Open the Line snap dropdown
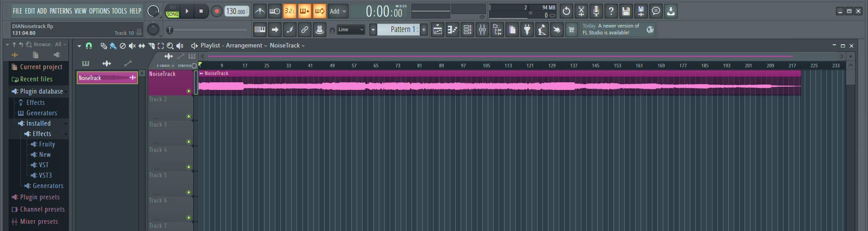The height and width of the screenshot is (231, 868). click(351, 30)
